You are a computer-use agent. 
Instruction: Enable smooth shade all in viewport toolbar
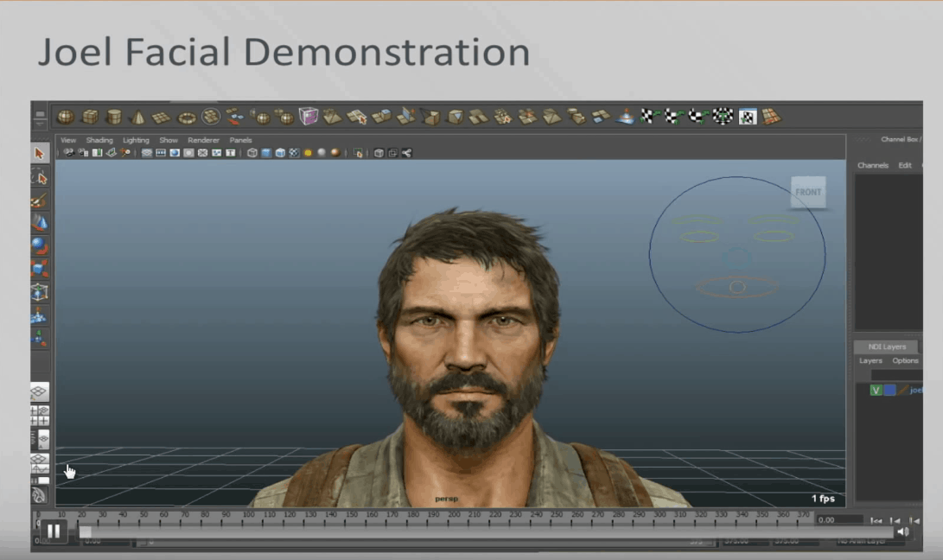click(x=266, y=153)
